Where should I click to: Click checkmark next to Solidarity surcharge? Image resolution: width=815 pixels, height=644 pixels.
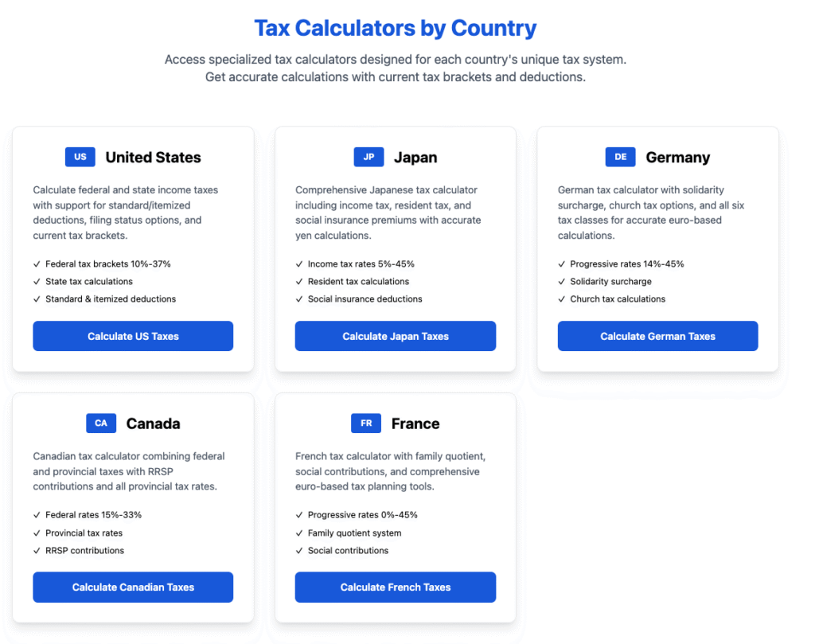562,282
